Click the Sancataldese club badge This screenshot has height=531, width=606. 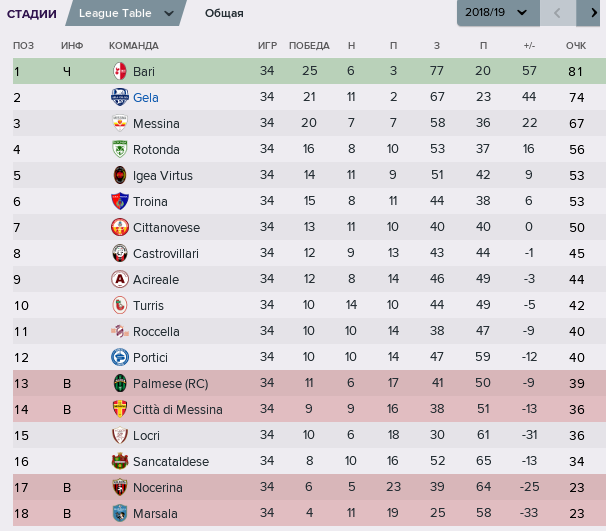click(x=120, y=462)
